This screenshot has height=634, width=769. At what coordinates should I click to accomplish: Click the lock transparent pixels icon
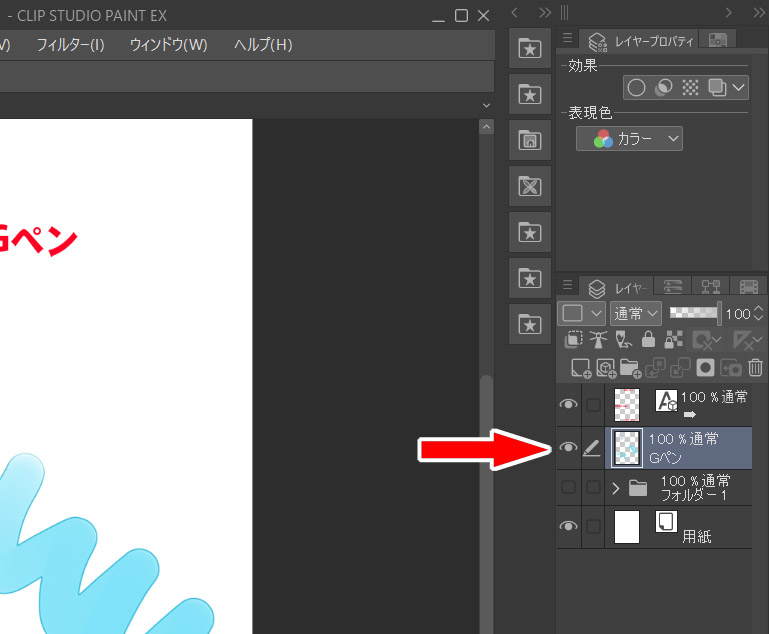pyautogui.click(x=673, y=340)
